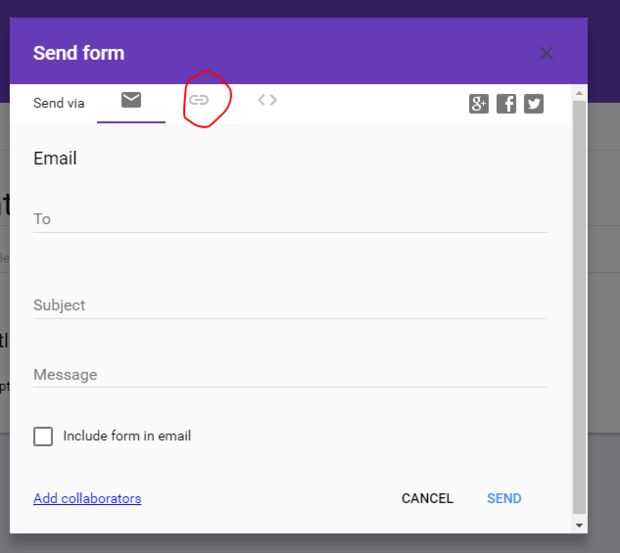Click into the Message field
Viewport: 620px width, 553px height.
(290, 375)
